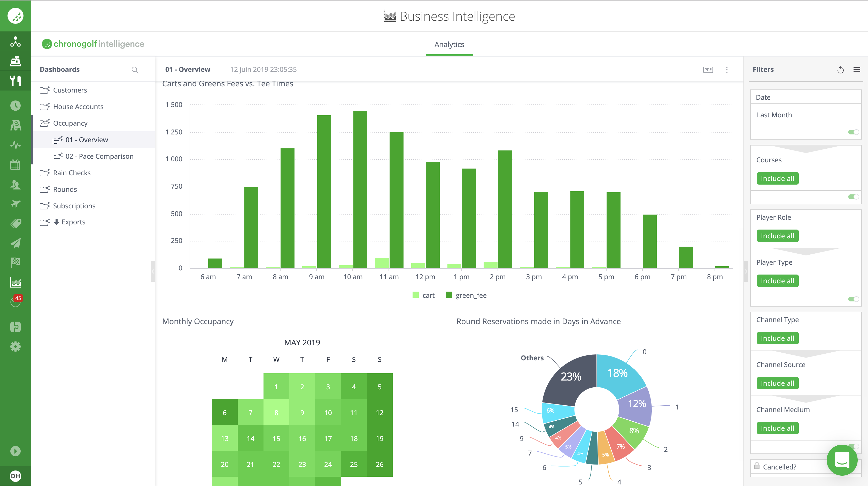868x486 pixels.
Task: Click the airplane icon in the sidebar
Action: (16, 204)
